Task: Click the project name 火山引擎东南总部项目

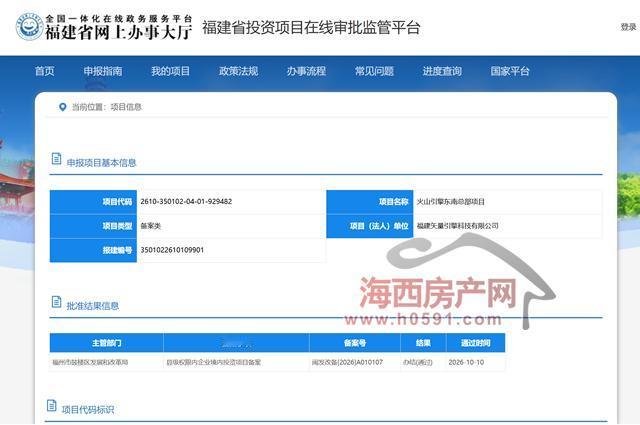Action: point(451,202)
